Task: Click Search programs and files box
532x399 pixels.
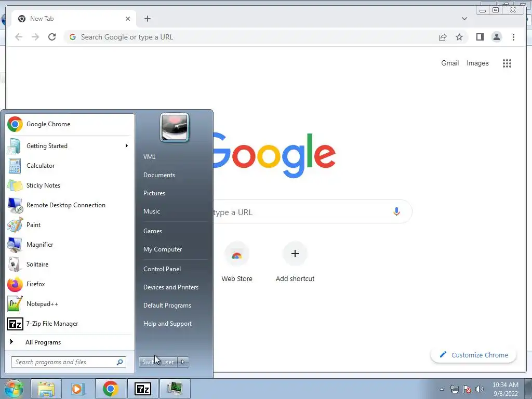Action: (69, 362)
